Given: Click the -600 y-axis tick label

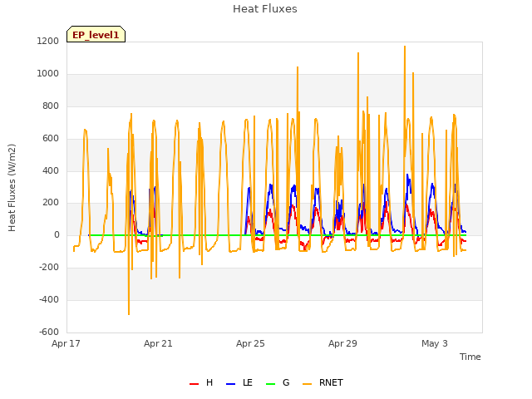Looking at the screenshot, I should pos(49,332).
